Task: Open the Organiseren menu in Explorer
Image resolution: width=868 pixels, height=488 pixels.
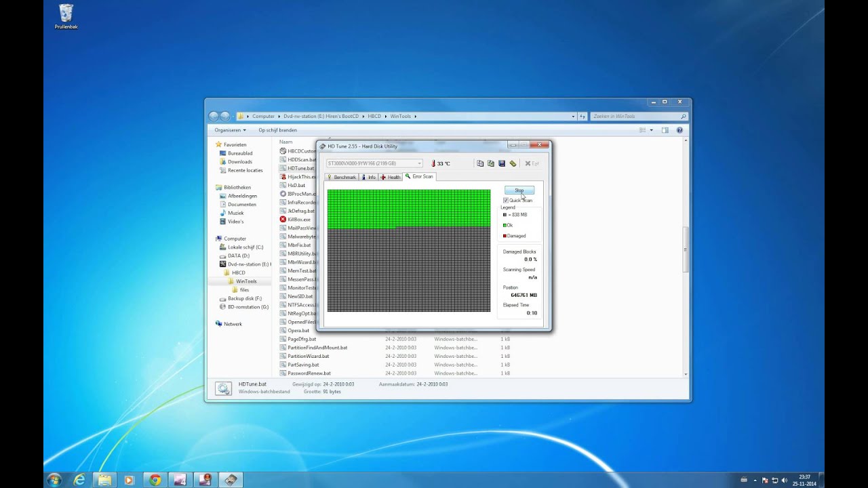Action: coord(229,130)
